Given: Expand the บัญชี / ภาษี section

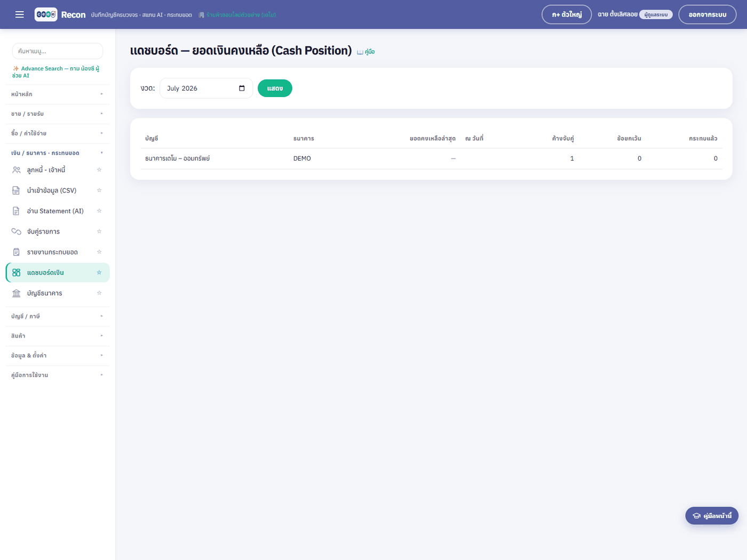Looking at the screenshot, I should [x=58, y=316].
